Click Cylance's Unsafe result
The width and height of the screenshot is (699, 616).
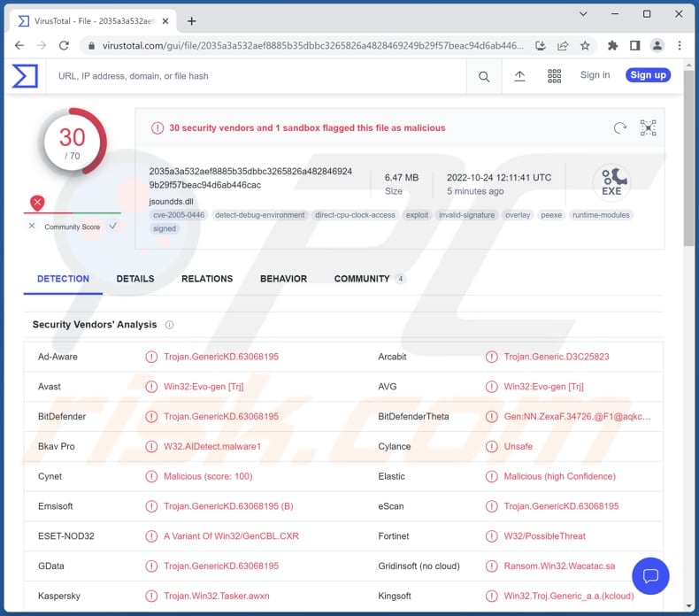coord(518,446)
